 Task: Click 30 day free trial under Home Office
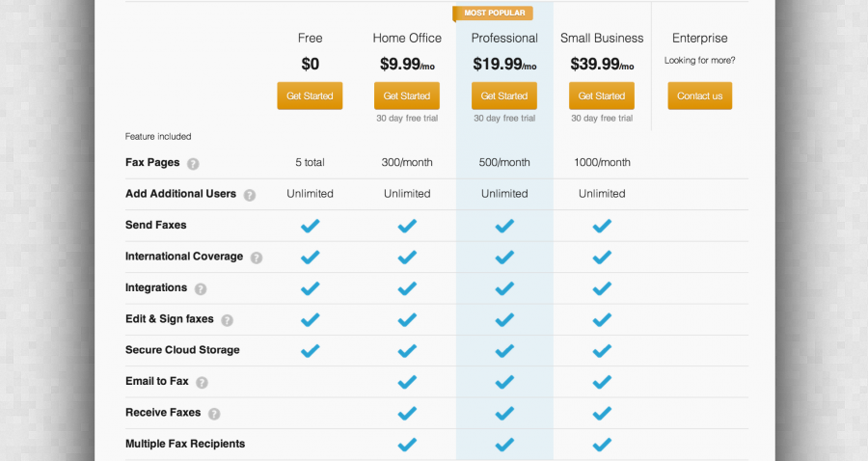click(x=407, y=119)
